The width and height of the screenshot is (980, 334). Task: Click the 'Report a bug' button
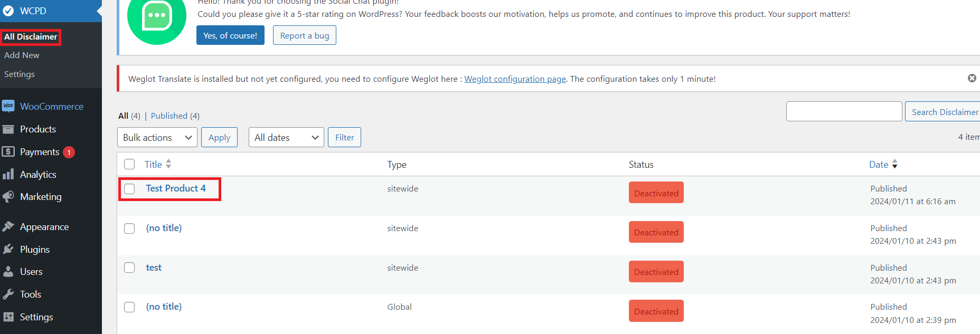(x=305, y=35)
